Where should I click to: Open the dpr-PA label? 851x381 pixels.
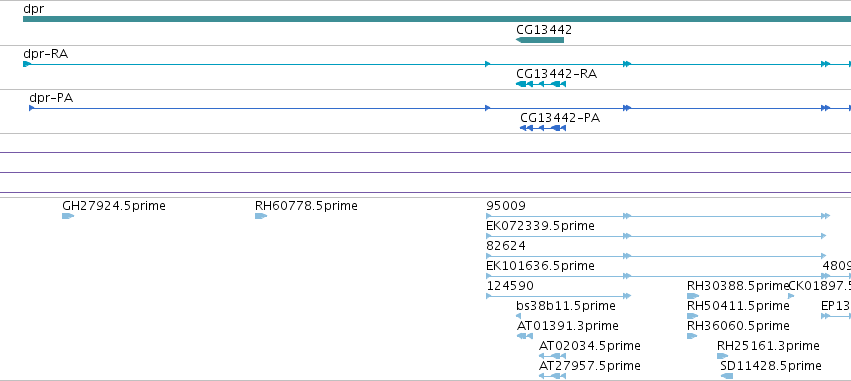pos(51,98)
